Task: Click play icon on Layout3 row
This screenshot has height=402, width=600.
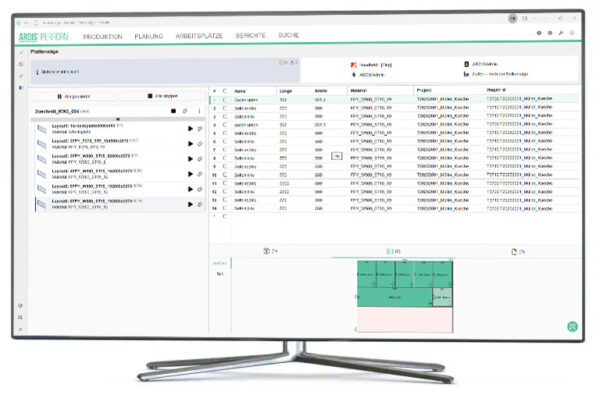Action: pyautogui.click(x=190, y=159)
